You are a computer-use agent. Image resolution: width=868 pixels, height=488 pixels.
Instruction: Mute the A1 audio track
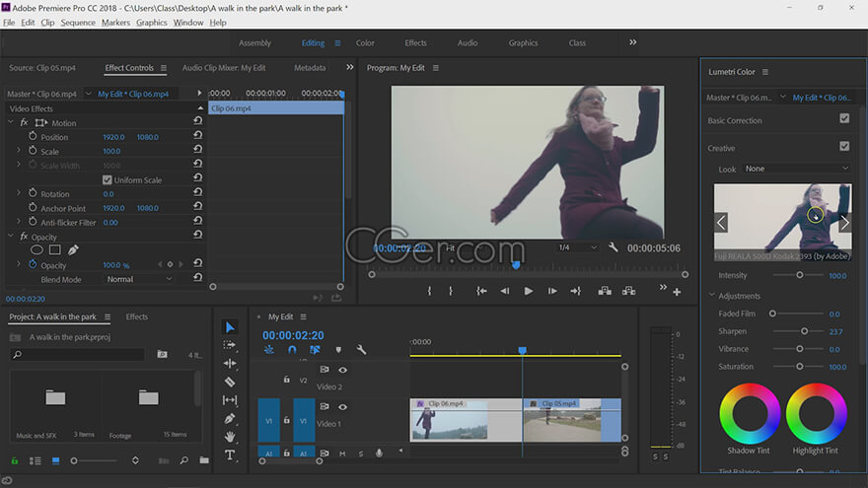[342, 453]
